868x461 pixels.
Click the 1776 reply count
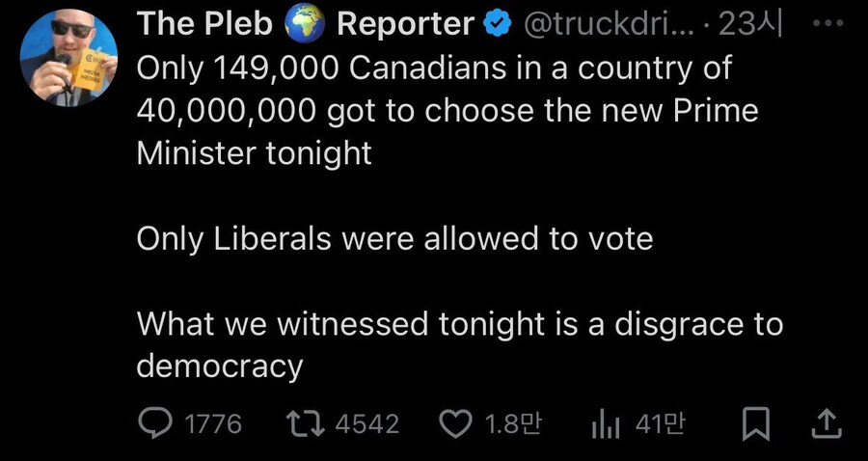click(x=212, y=423)
